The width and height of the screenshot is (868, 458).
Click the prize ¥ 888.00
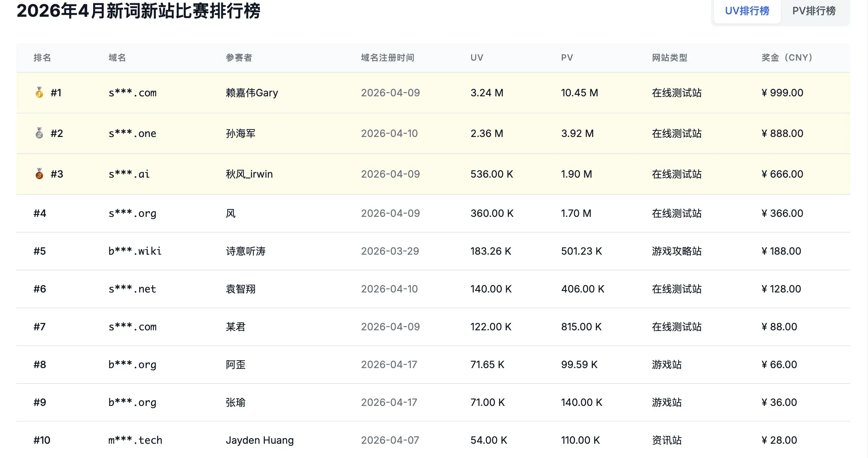pyautogui.click(x=782, y=133)
